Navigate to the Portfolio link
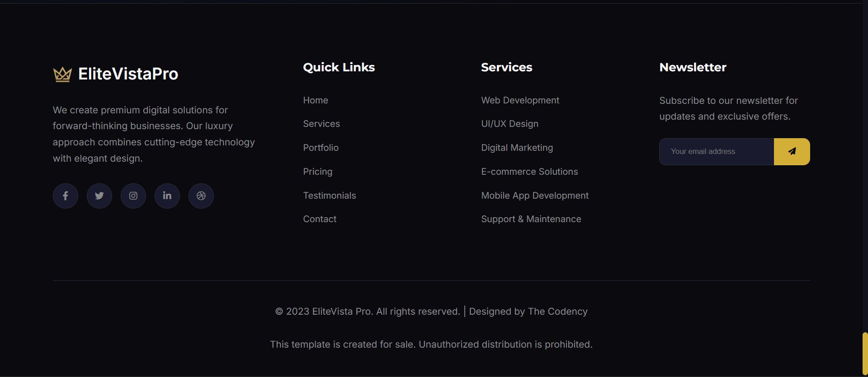 (321, 148)
